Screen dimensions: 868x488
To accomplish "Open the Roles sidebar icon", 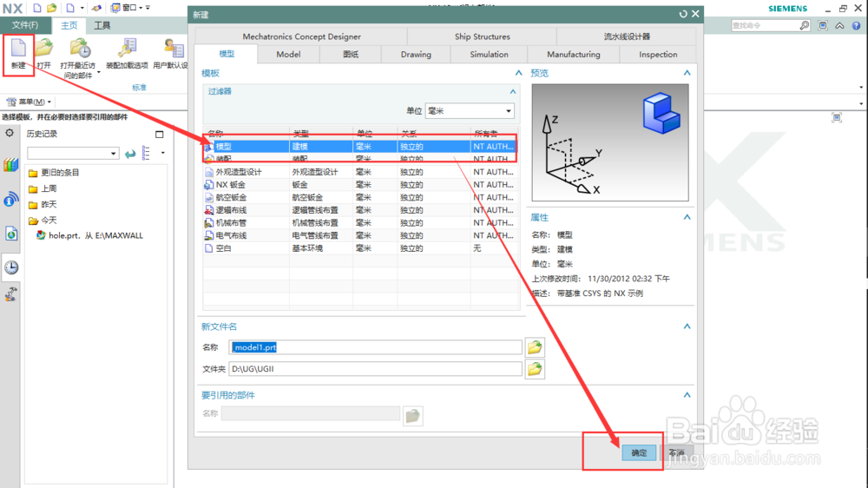I will click(11, 294).
